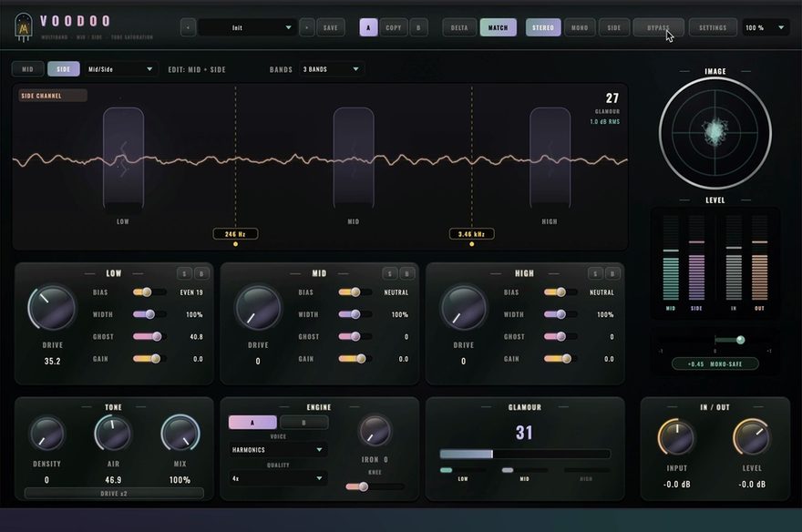802x532 pixels.
Task: Click the Side level meter
Action: (x=696, y=258)
